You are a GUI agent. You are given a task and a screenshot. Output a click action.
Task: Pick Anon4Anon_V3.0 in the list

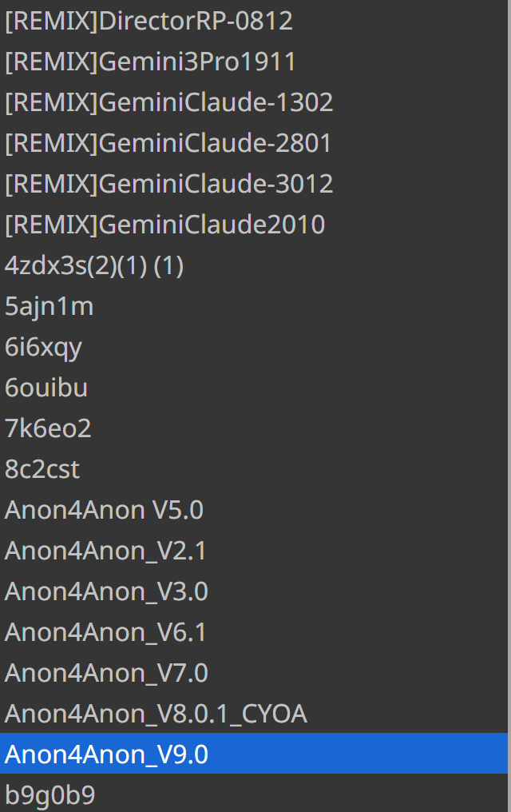(x=106, y=592)
